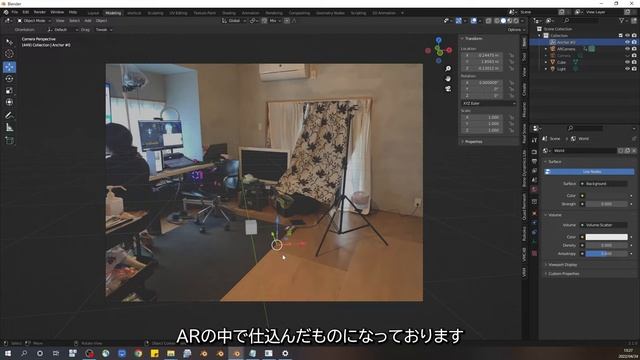Open the Render properties tab icon
The image size is (640, 360).
click(x=534, y=152)
